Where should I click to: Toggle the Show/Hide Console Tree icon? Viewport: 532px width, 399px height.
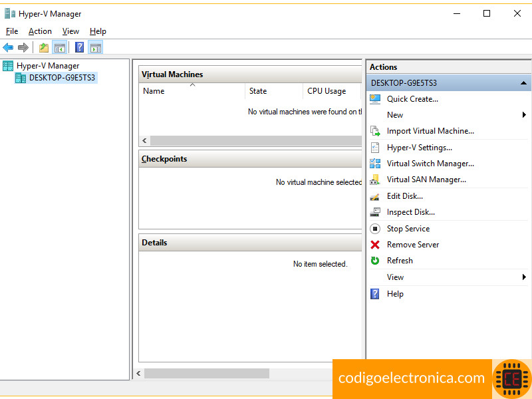[60, 48]
